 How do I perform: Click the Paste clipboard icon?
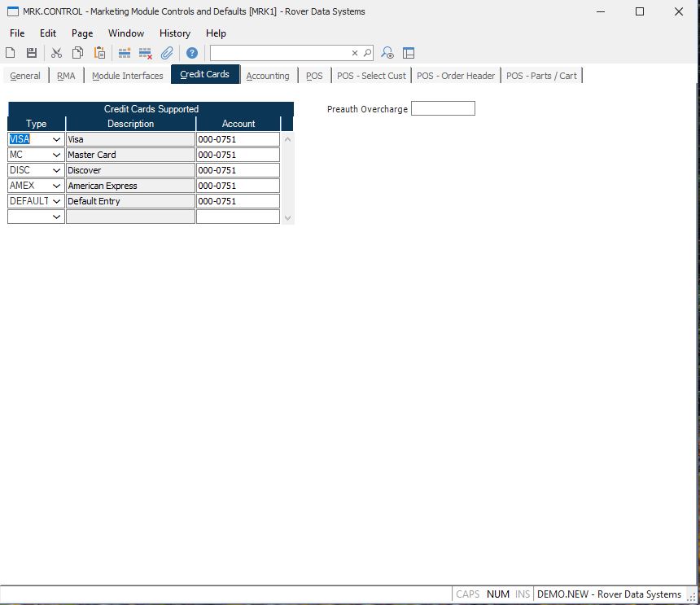click(x=99, y=53)
